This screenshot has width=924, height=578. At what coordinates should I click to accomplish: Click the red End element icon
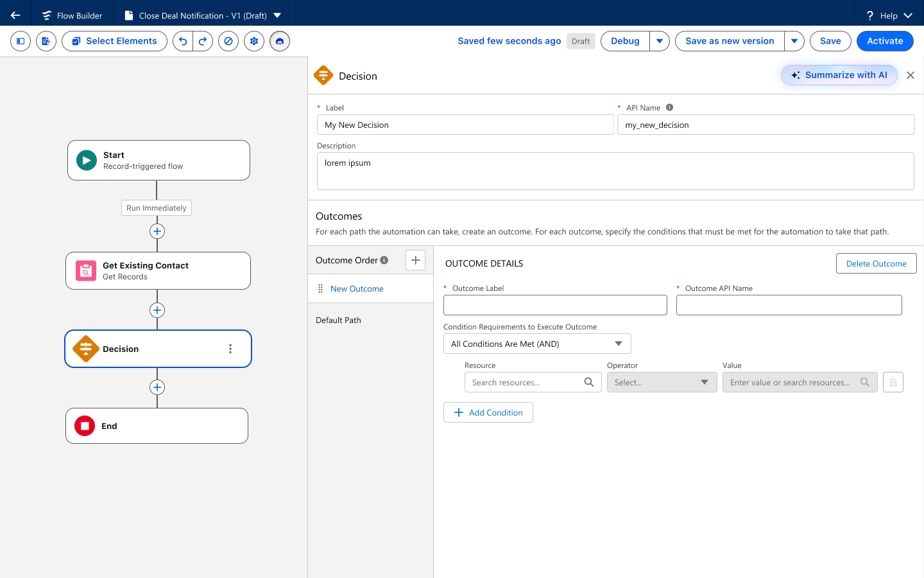coord(85,426)
